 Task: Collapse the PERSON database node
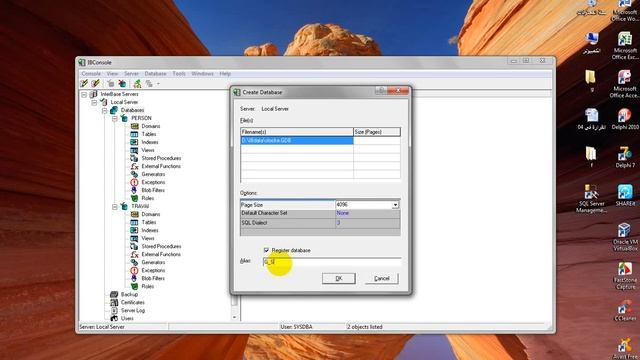pyautogui.click(x=115, y=118)
